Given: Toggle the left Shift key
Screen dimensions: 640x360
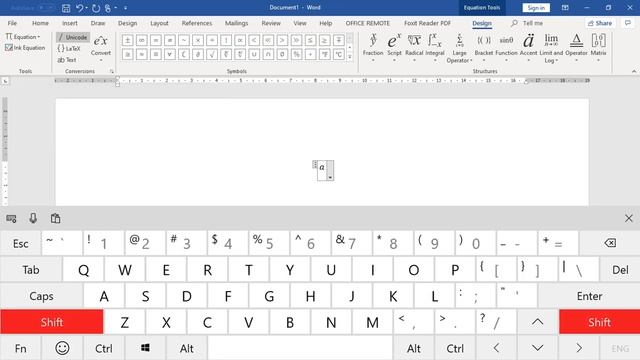Looking at the screenshot, I should pos(52,322).
